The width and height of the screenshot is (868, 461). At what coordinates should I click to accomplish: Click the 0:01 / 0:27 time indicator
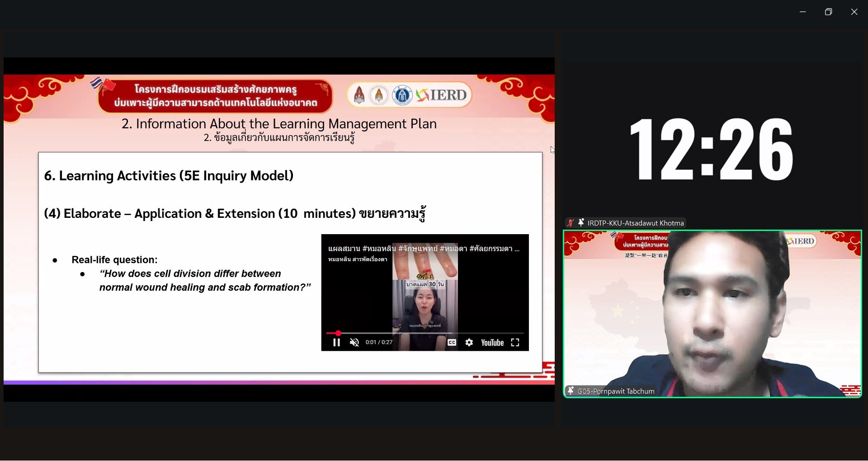pyautogui.click(x=379, y=343)
